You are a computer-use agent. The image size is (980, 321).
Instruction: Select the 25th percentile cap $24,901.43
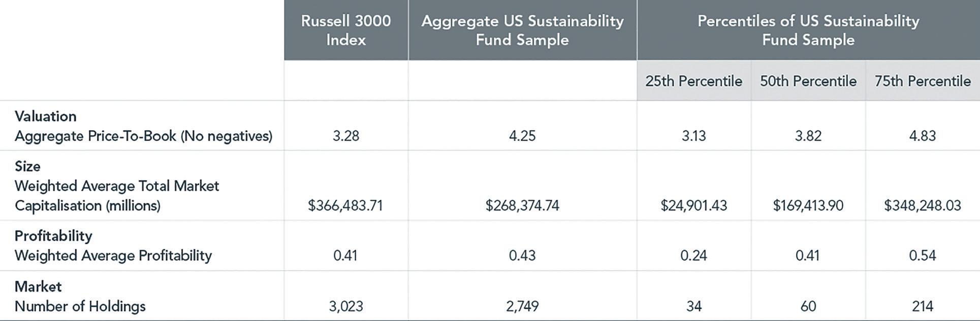click(x=693, y=206)
